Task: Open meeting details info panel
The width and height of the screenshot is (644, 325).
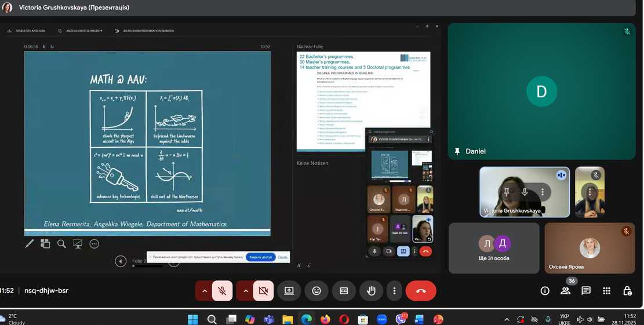Action: coord(544,291)
